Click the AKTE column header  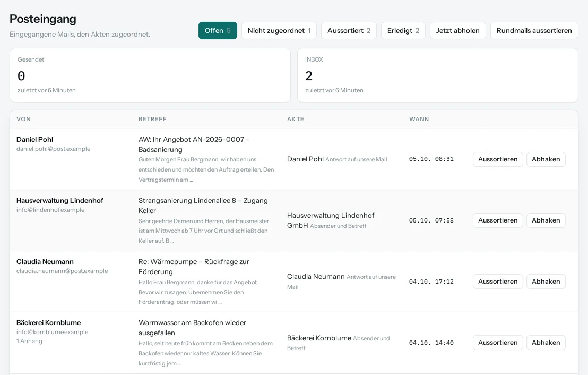296,119
